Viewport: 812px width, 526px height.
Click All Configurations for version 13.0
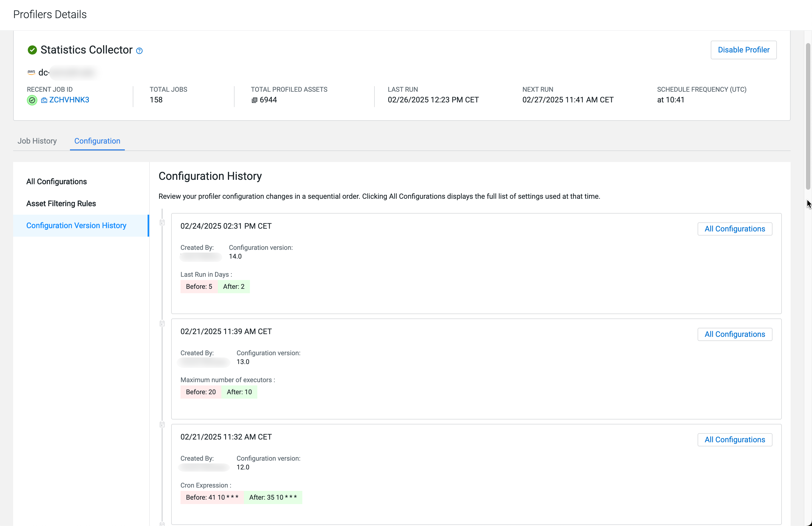point(735,334)
